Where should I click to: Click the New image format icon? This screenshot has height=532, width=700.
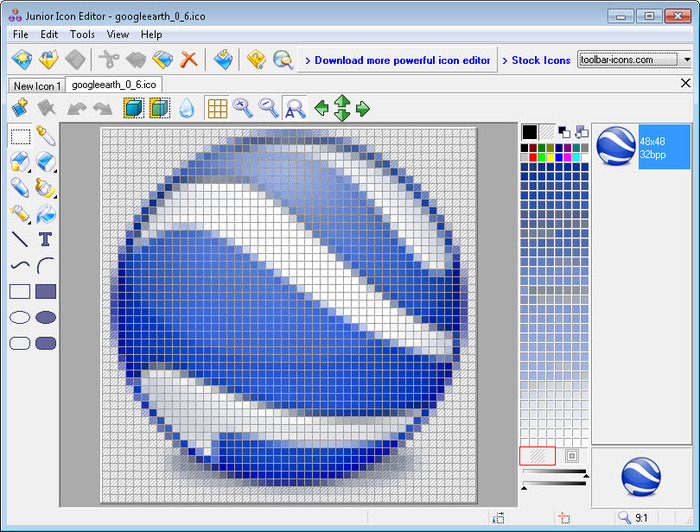[20, 108]
